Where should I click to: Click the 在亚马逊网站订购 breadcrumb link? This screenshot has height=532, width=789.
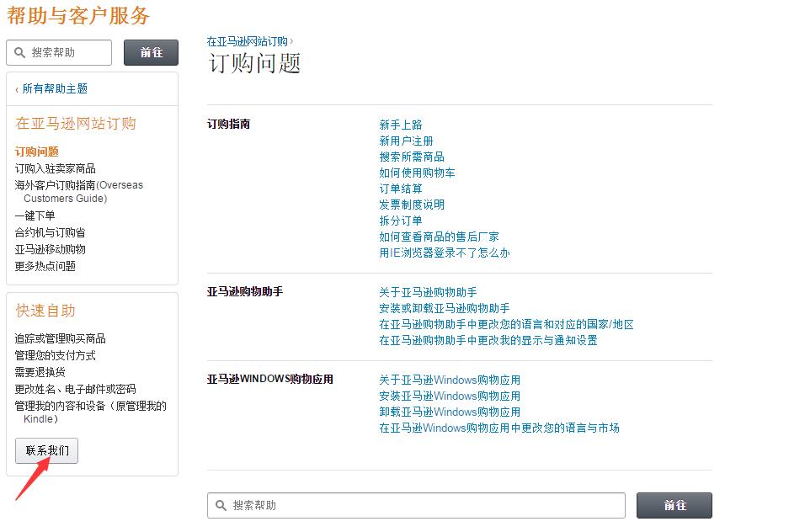pyautogui.click(x=247, y=41)
